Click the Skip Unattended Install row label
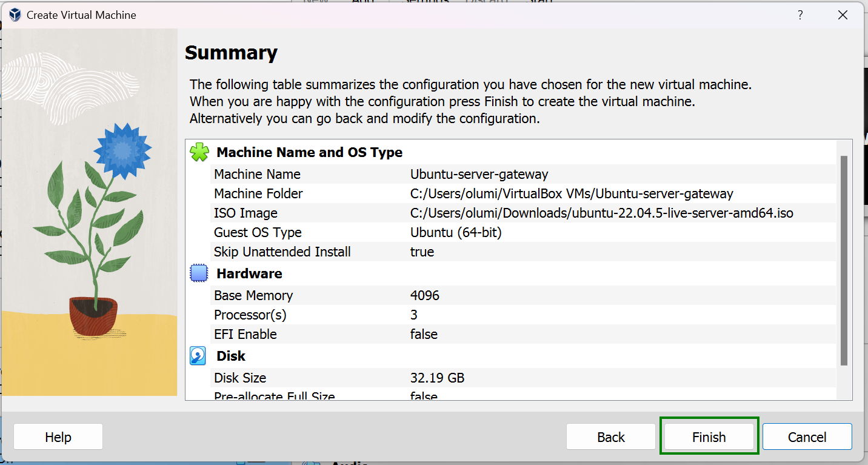The height and width of the screenshot is (465, 868). 282,252
